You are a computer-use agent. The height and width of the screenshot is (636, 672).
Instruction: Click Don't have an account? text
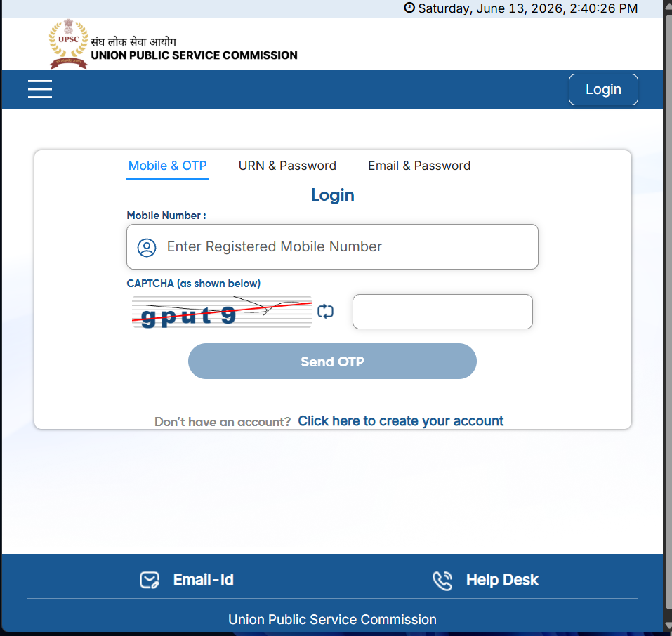coord(223,422)
